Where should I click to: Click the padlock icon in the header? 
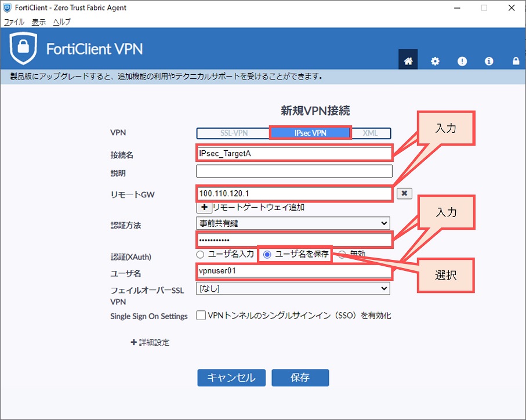[x=515, y=61]
